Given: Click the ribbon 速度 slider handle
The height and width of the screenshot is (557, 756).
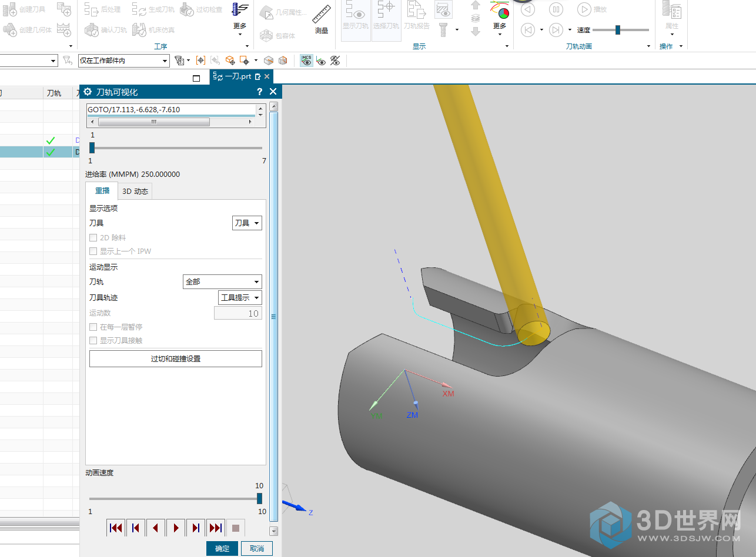Looking at the screenshot, I should tap(618, 30).
